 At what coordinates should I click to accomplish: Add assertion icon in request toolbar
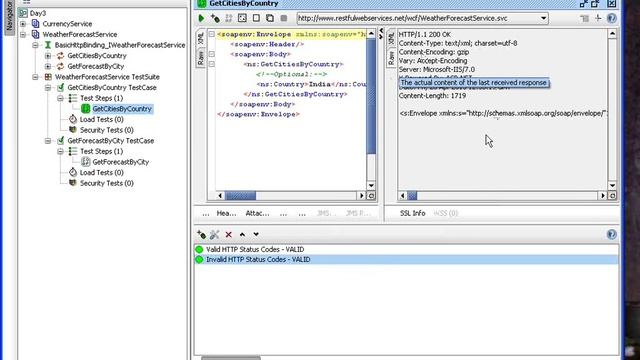[215, 18]
